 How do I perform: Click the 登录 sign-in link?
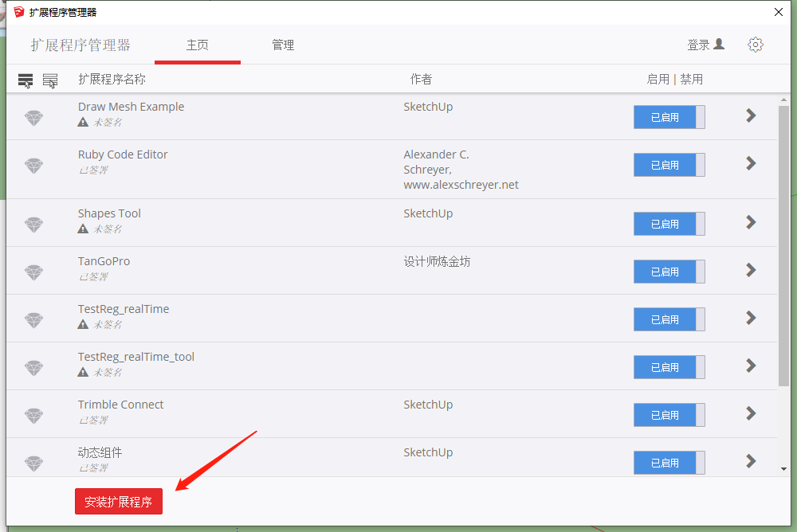click(x=698, y=45)
